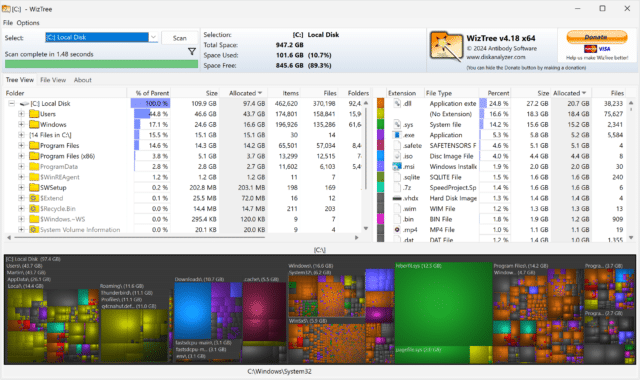The image size is (640, 380).
Task: Click the .dll file type icon
Action: (x=397, y=104)
